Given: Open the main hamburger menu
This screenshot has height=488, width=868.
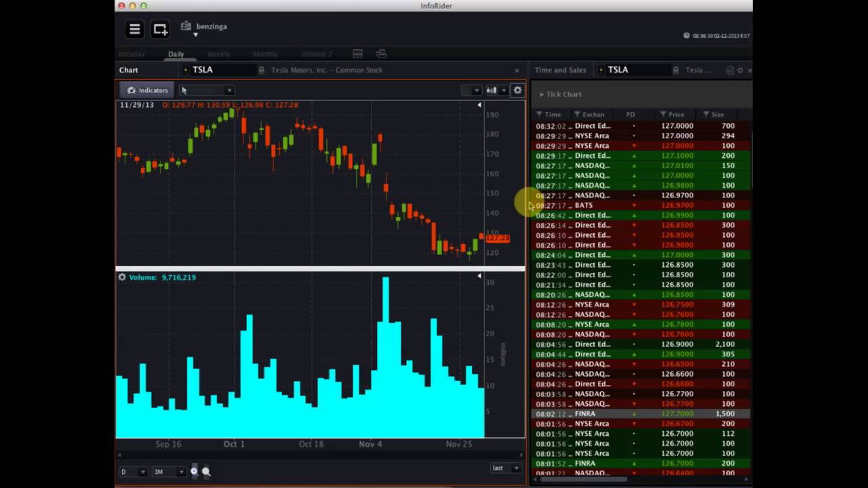Looking at the screenshot, I should (134, 29).
